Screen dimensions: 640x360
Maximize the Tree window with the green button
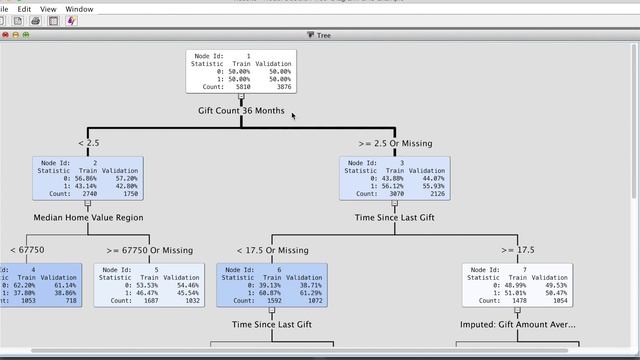click(26, 35)
